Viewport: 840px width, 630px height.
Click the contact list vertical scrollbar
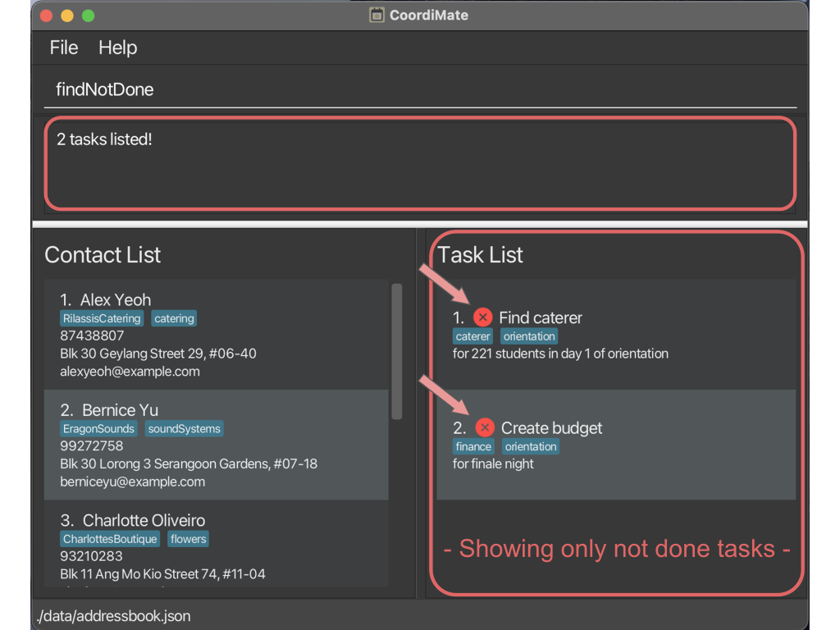[x=397, y=353]
